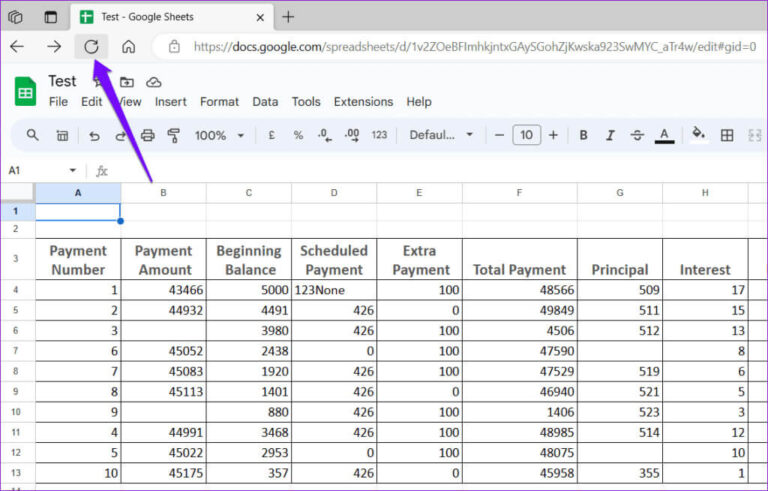Open the search menus magnifier icon

[x=33, y=135]
